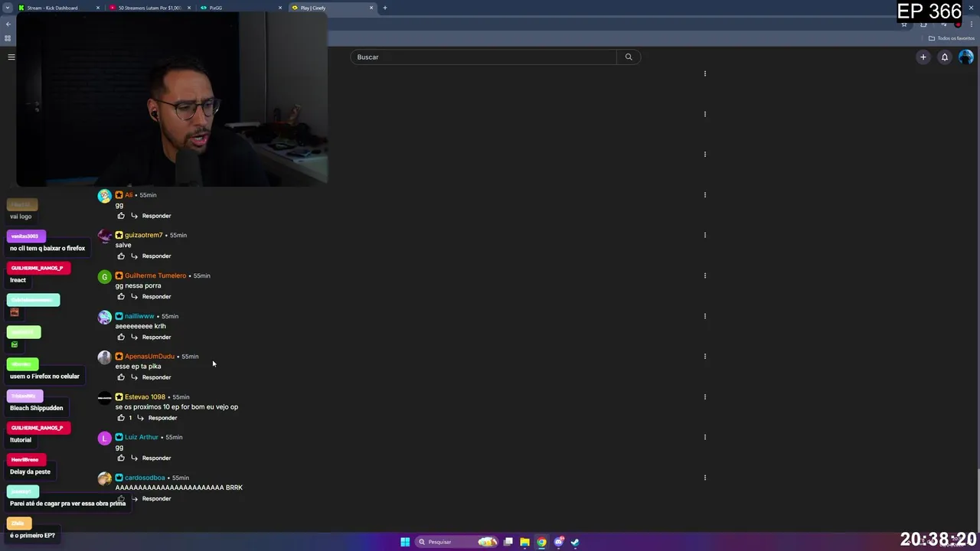Switch to Stream - Kick Dashboard tab
Screen dimensions: 980x551
59,8
